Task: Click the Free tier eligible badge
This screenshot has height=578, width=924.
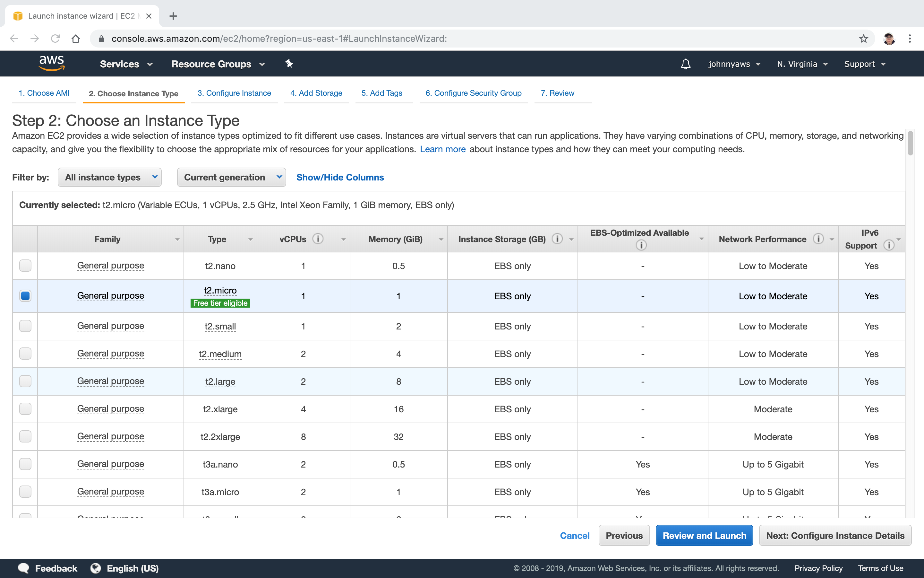Action: pos(220,303)
